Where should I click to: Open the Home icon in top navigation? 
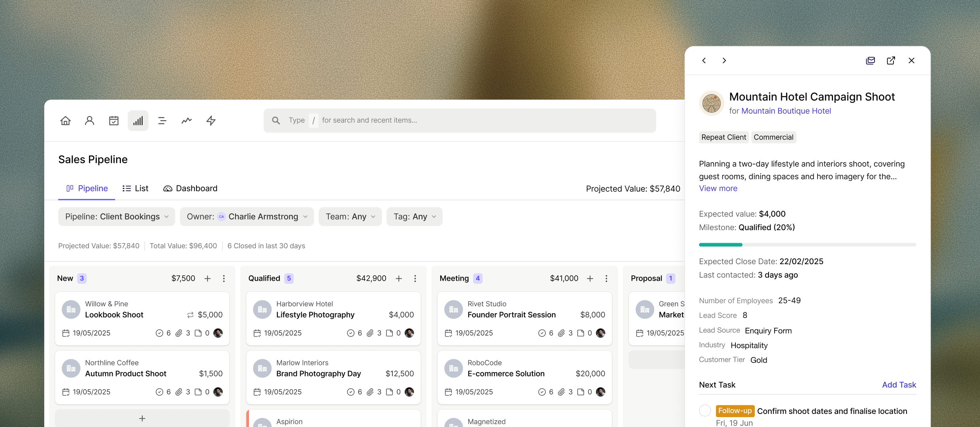(66, 121)
